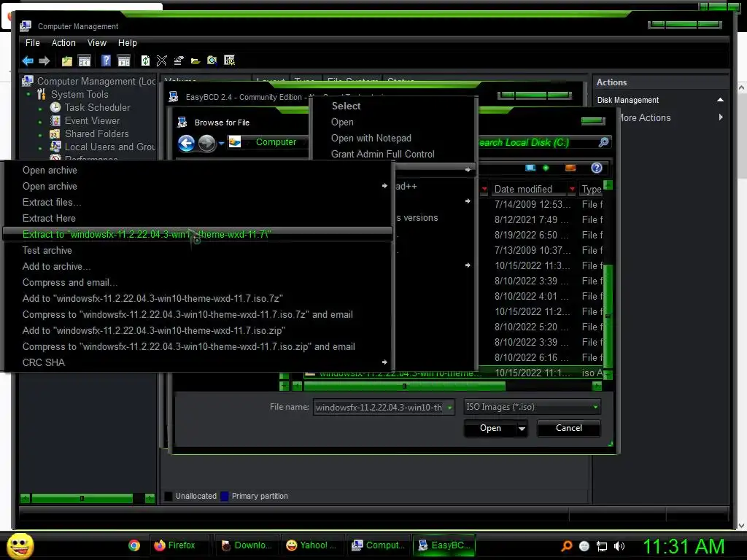Viewport: 747px width, 560px height.
Task: Click the last settings list toolbar icon
Action: point(230,61)
